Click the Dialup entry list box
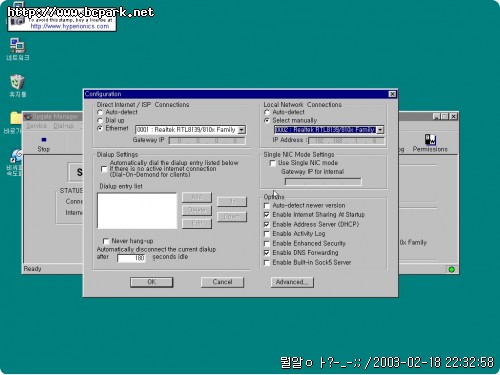This screenshot has width=500, height=375. (x=137, y=210)
